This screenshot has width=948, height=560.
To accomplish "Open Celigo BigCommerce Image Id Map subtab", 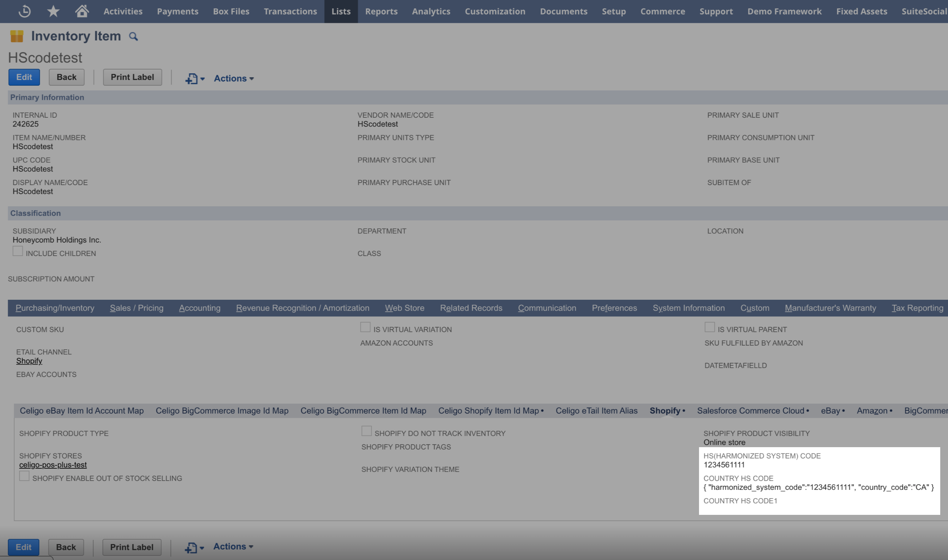I will click(x=222, y=410).
